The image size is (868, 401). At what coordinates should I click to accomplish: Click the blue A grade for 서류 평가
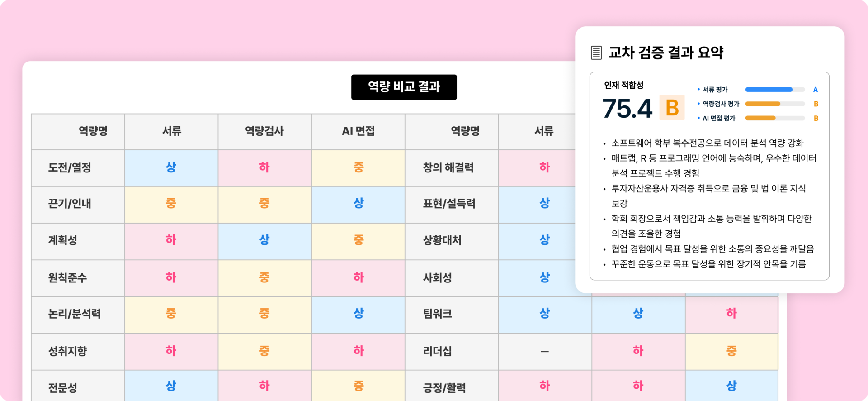[x=816, y=90]
